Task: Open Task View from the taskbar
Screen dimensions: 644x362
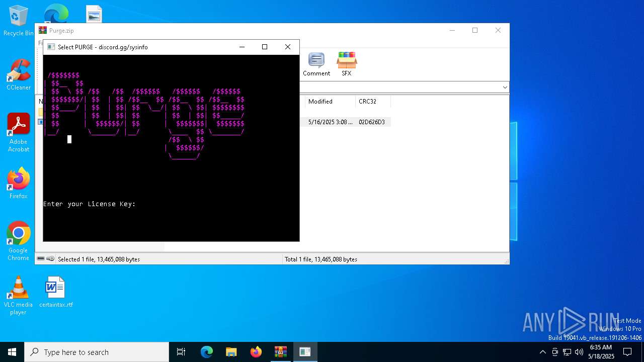Action: tap(181, 352)
